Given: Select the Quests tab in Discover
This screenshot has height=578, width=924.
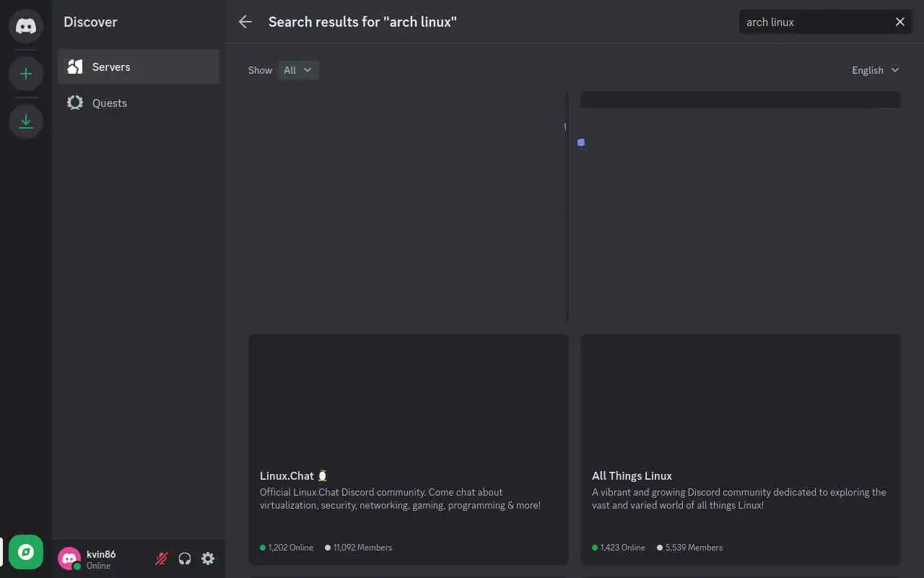Looking at the screenshot, I should 139,103.
